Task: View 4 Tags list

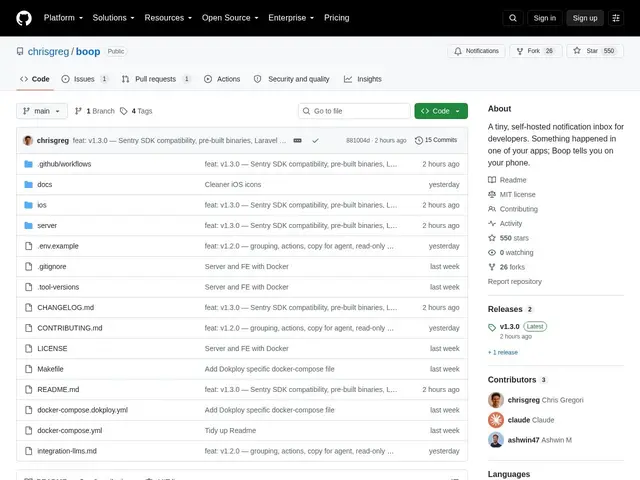Action: click(x=136, y=111)
